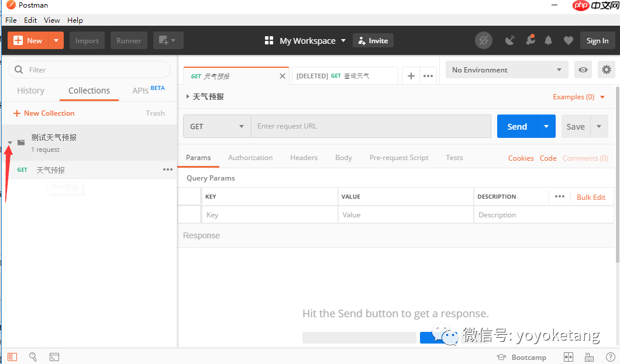Open the View menu
The width and height of the screenshot is (620, 364).
click(52, 20)
